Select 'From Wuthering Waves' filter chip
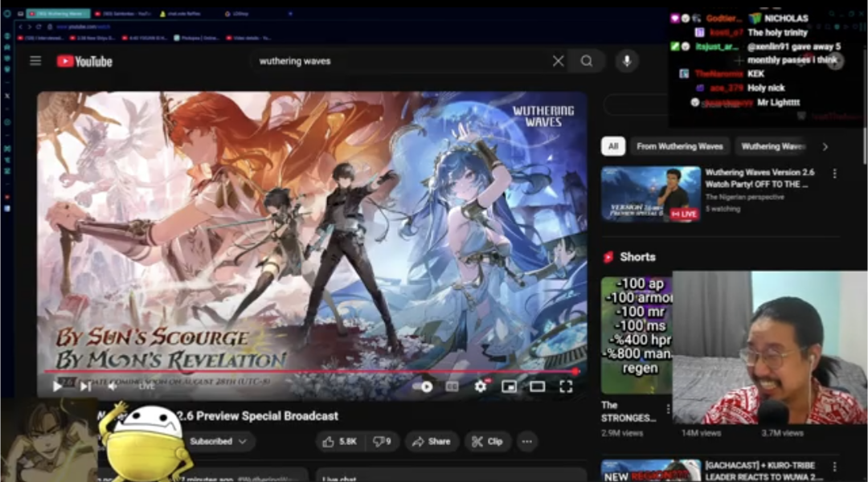 click(x=680, y=146)
